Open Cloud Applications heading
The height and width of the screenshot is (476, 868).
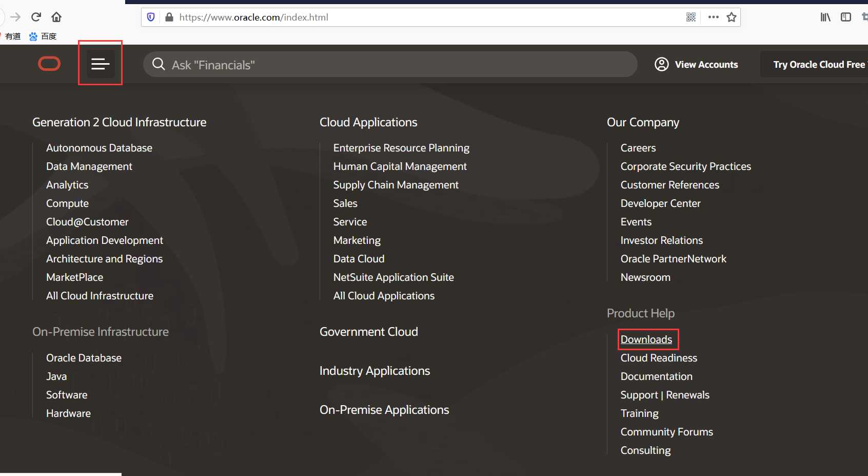[x=368, y=122]
